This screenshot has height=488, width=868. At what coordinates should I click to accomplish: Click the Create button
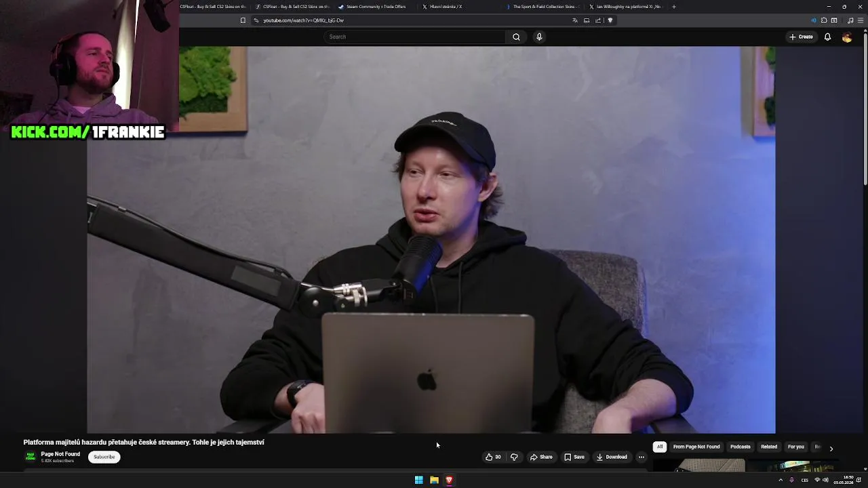(801, 37)
